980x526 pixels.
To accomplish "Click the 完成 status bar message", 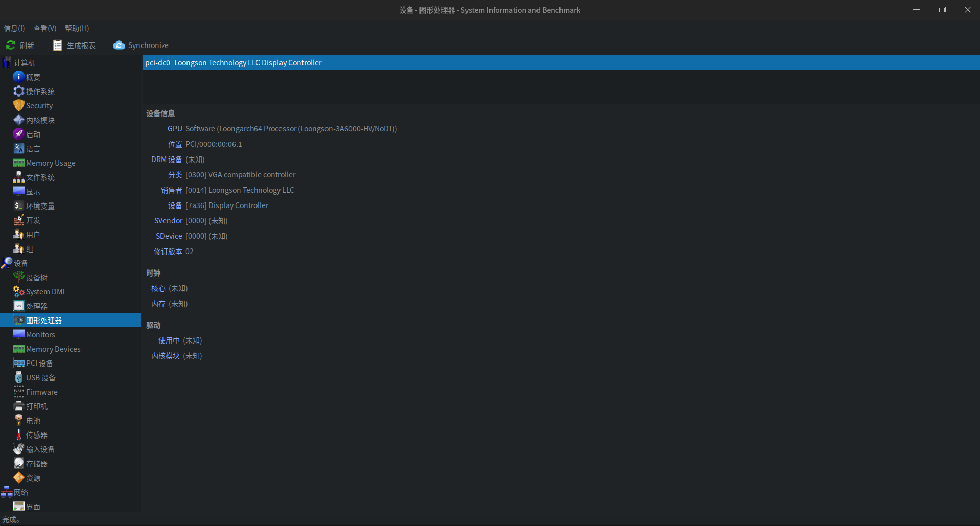I will (x=11, y=519).
